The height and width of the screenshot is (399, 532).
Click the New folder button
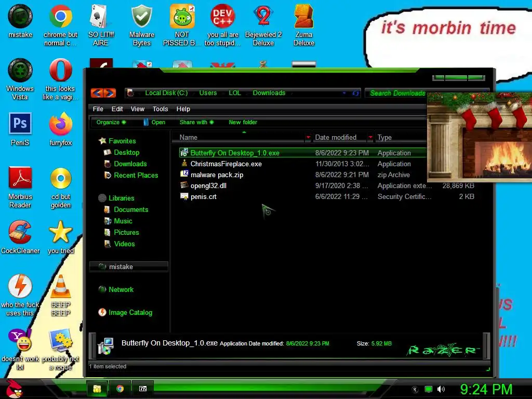[x=243, y=122]
